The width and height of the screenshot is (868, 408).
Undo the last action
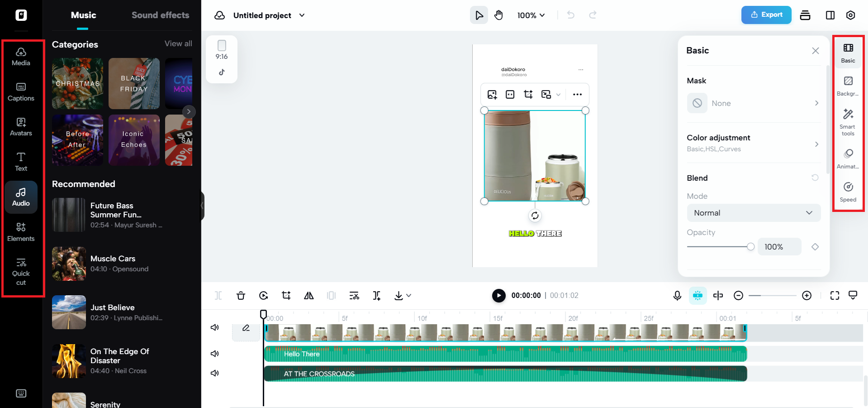tap(571, 15)
